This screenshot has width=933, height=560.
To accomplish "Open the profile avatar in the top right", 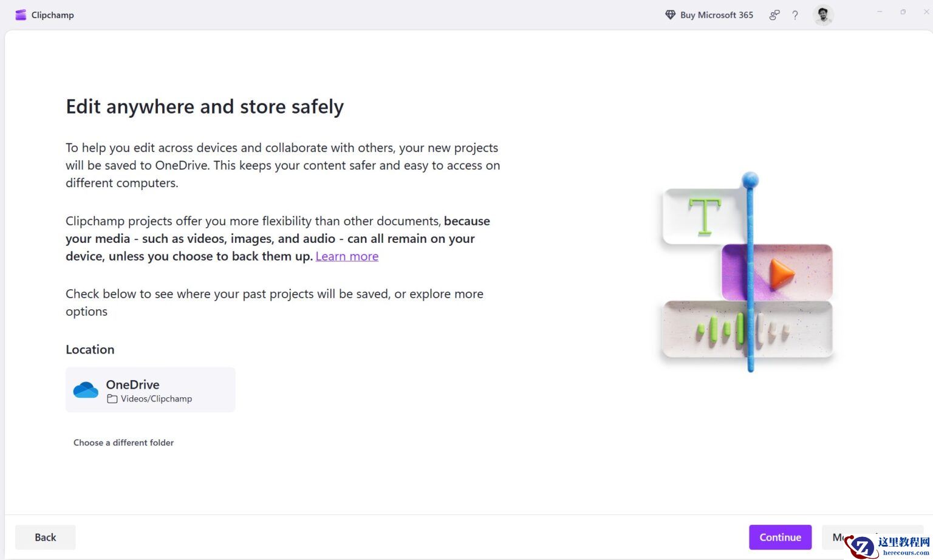I will (823, 15).
